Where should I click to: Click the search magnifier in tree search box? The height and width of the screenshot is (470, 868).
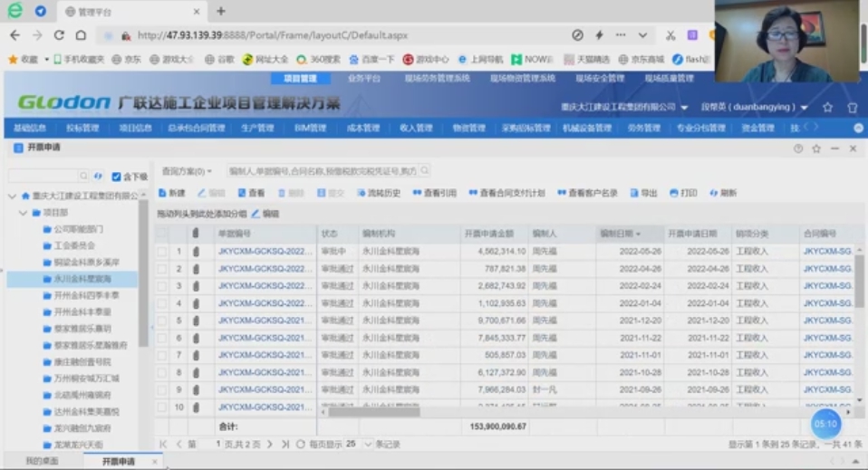(x=84, y=176)
